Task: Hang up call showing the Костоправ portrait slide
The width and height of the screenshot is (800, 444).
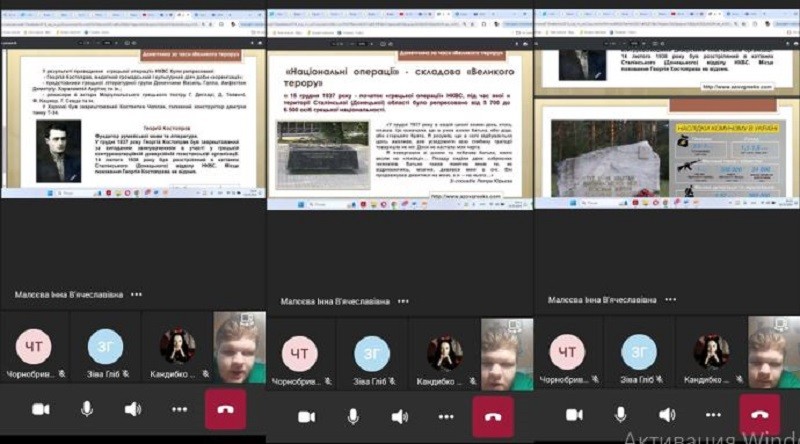Action: 226,409
